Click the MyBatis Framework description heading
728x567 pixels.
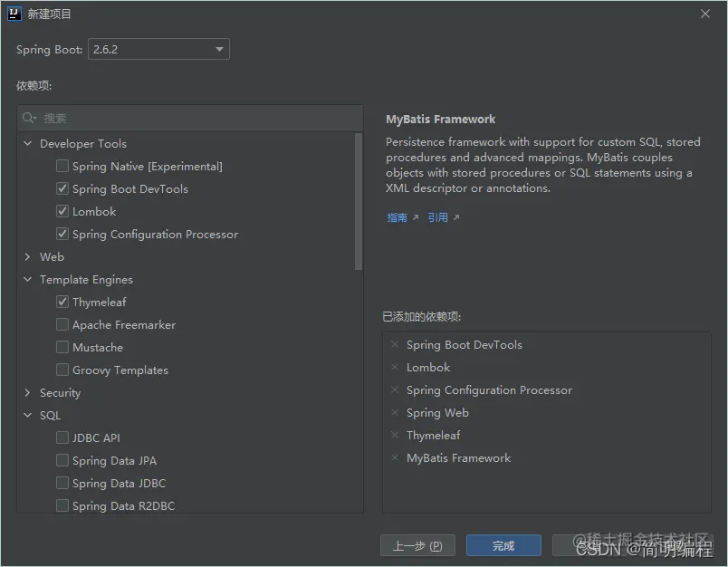point(441,120)
